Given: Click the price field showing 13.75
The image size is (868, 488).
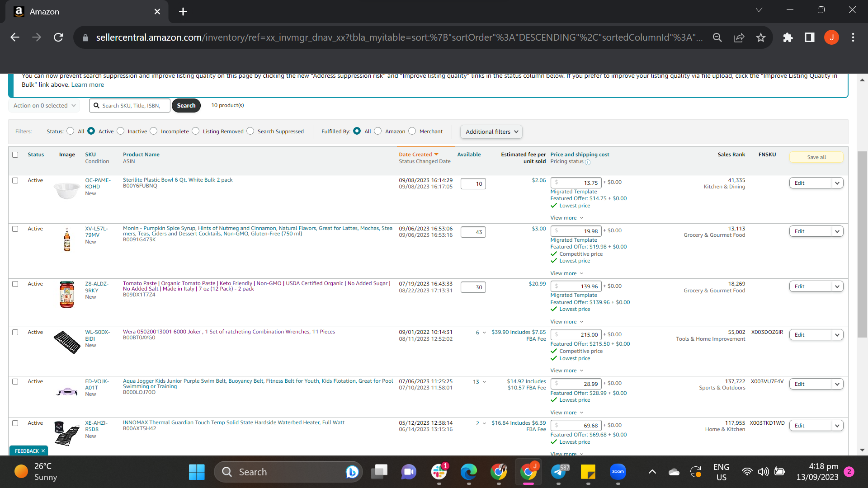Looking at the screenshot, I should pyautogui.click(x=576, y=183).
